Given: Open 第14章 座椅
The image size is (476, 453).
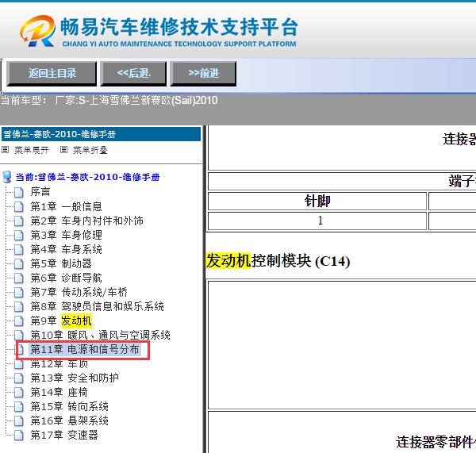Looking at the screenshot, I should click(x=59, y=392).
